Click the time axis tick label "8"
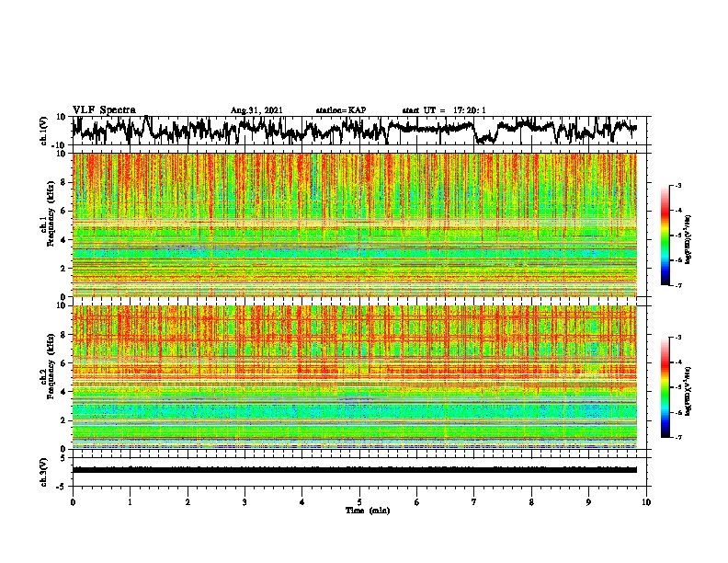 pos(531,502)
